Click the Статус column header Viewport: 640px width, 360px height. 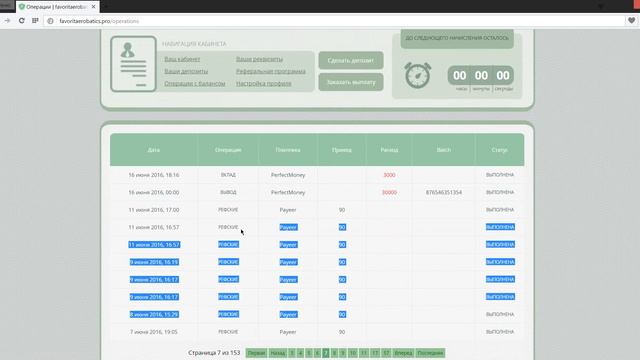pyautogui.click(x=500, y=150)
